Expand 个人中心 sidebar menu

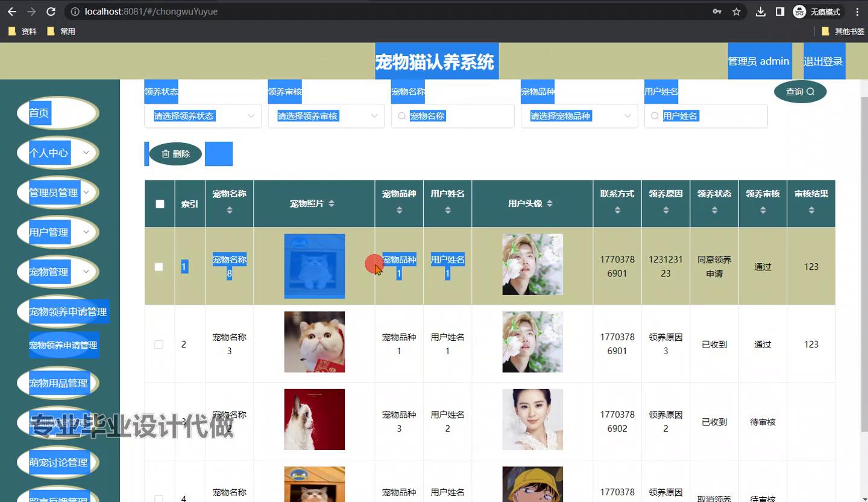[58, 153]
